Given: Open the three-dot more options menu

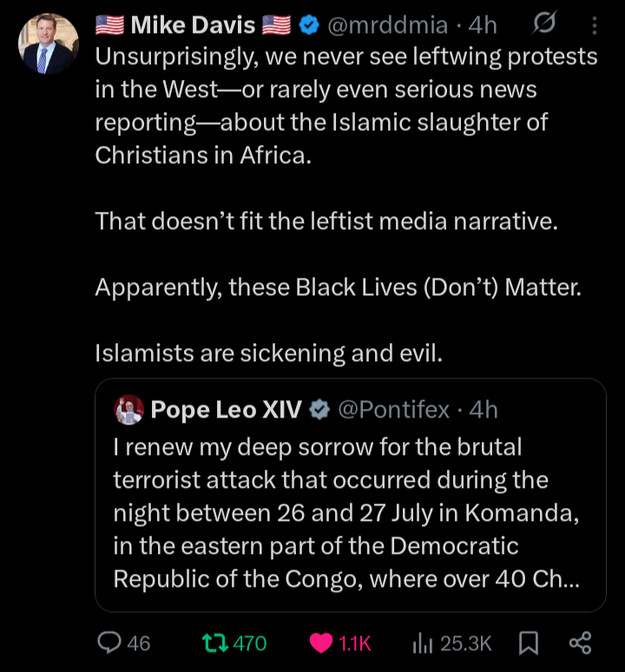Looking at the screenshot, I should [595, 26].
